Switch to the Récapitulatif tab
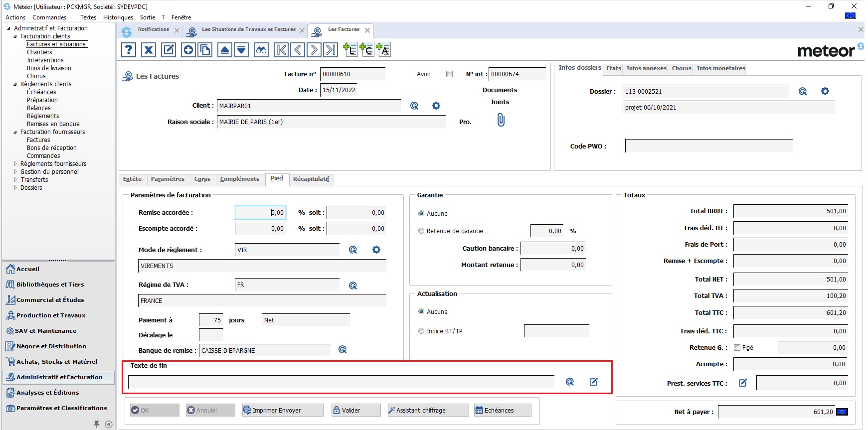This screenshot has height=430, width=868. [x=311, y=179]
